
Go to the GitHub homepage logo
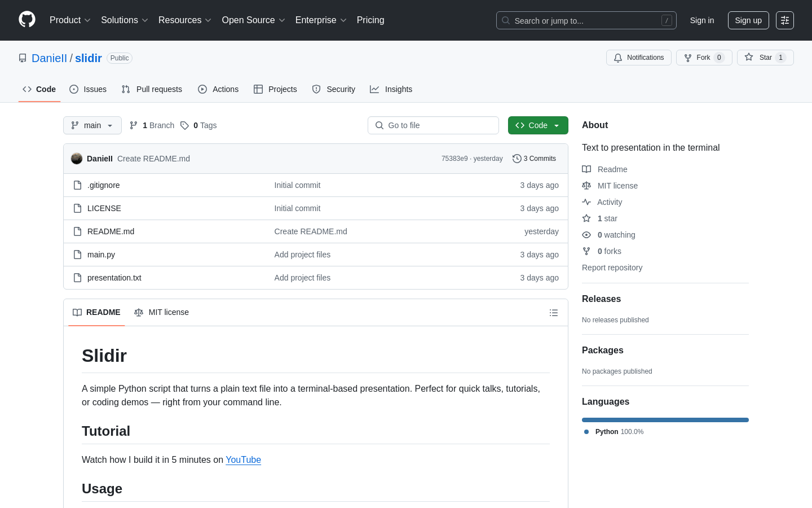(x=27, y=20)
